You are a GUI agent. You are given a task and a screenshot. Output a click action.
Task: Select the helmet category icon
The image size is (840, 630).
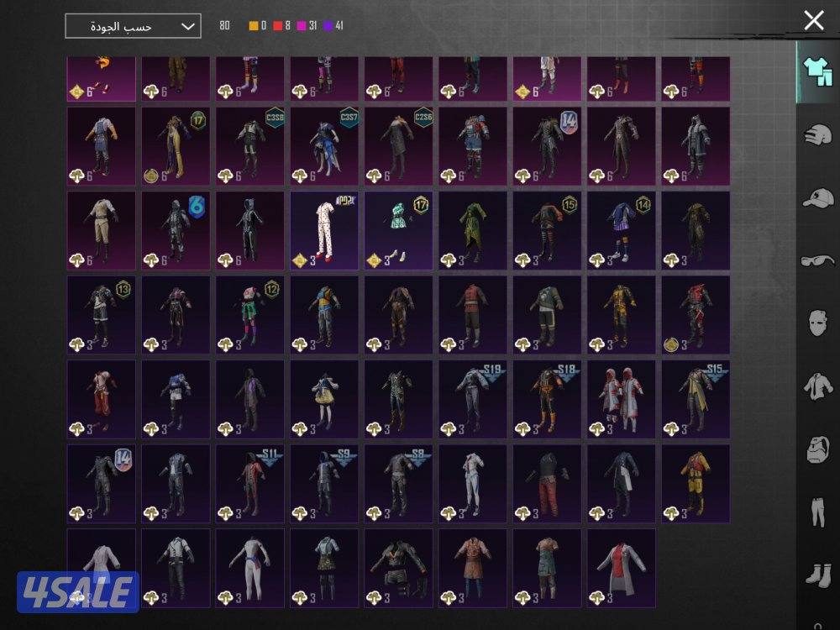pos(816,136)
